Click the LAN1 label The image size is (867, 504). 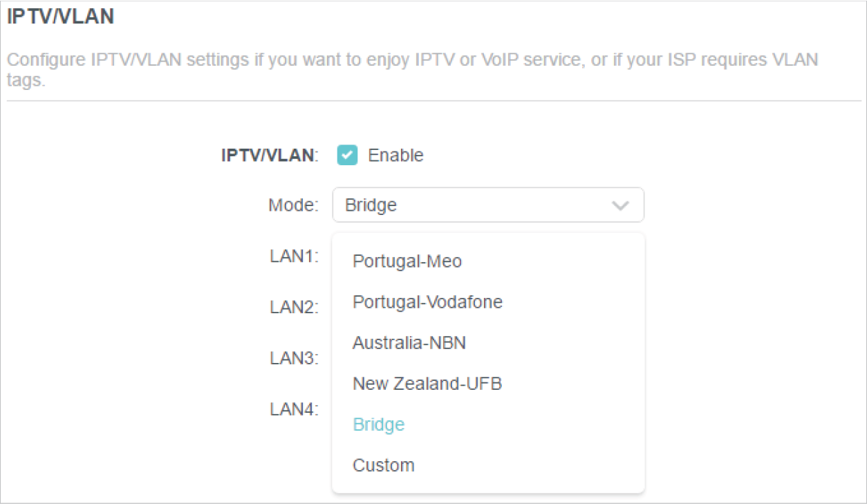point(293,256)
